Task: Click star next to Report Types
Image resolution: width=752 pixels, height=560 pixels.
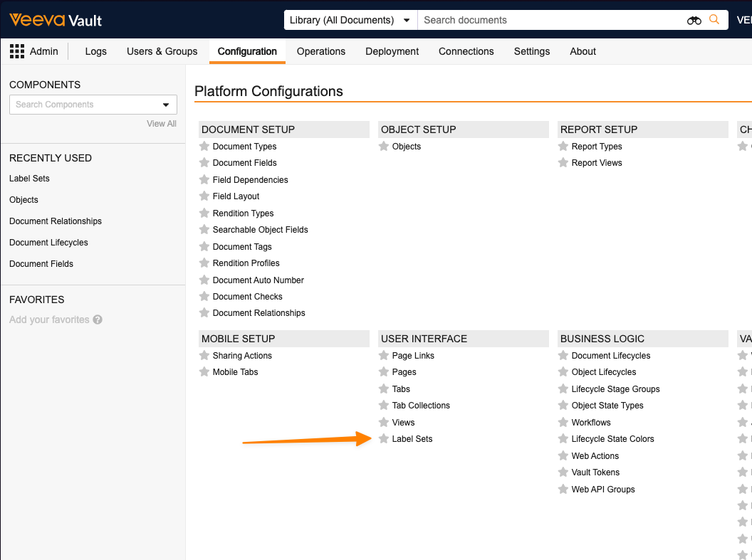Action: point(563,146)
